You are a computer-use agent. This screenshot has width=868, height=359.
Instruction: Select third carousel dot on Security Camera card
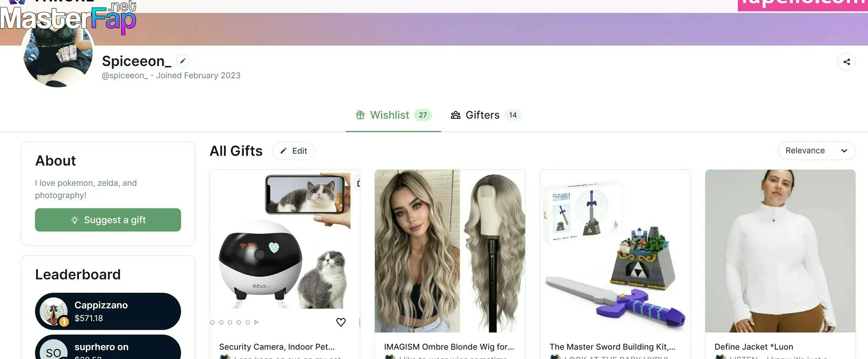pyautogui.click(x=230, y=322)
